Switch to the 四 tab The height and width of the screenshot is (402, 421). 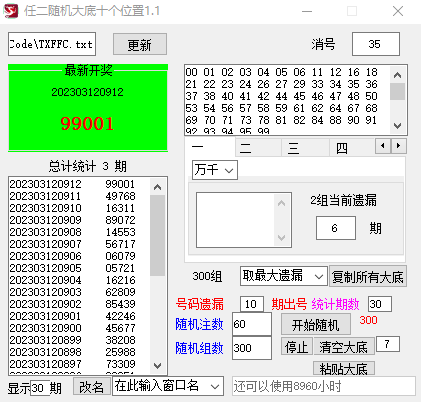pos(352,148)
